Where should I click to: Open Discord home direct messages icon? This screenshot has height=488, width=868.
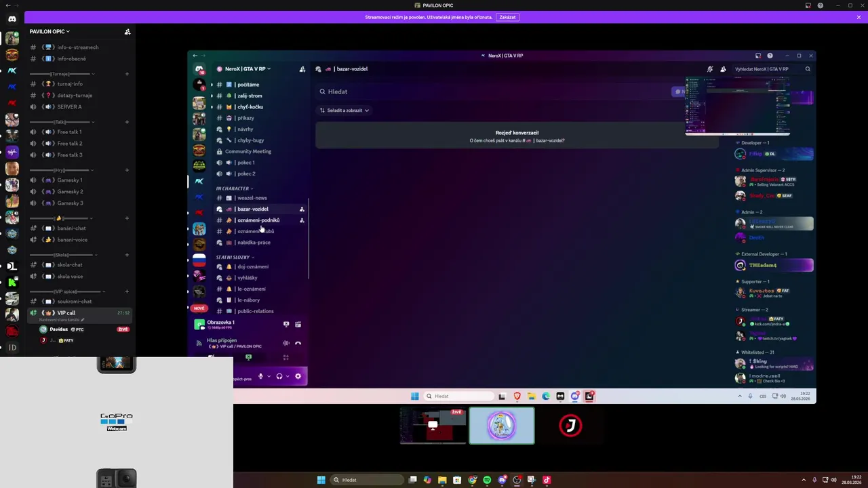[x=12, y=19]
